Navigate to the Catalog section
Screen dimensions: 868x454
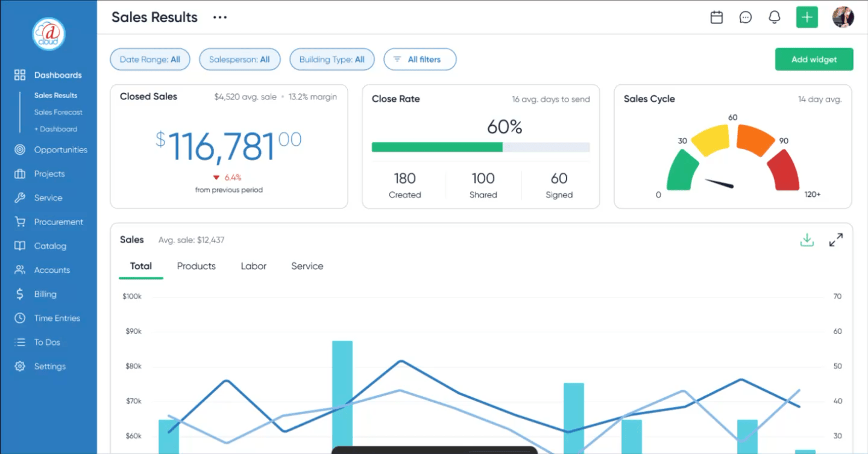click(50, 246)
